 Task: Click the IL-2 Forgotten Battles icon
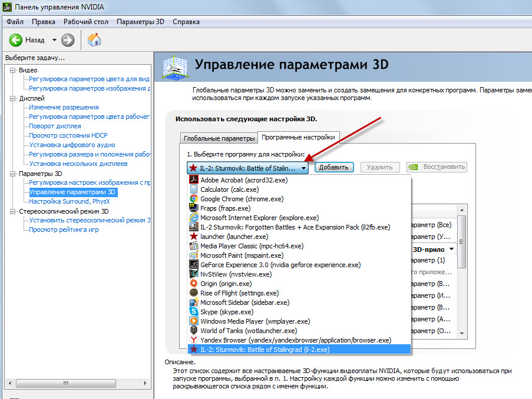[x=194, y=227]
